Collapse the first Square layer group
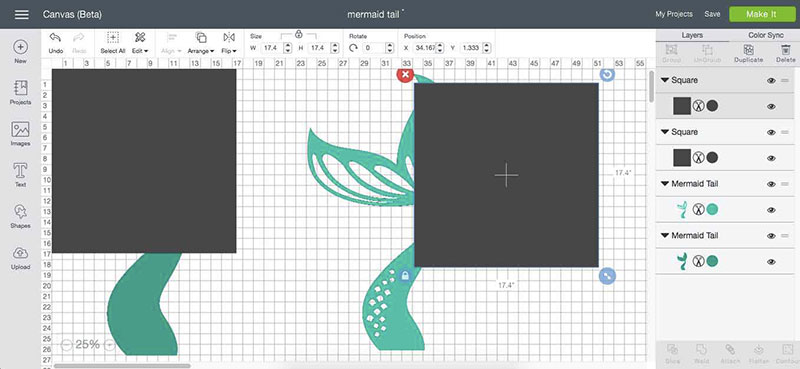Image resolution: width=800 pixels, height=369 pixels. (665, 80)
